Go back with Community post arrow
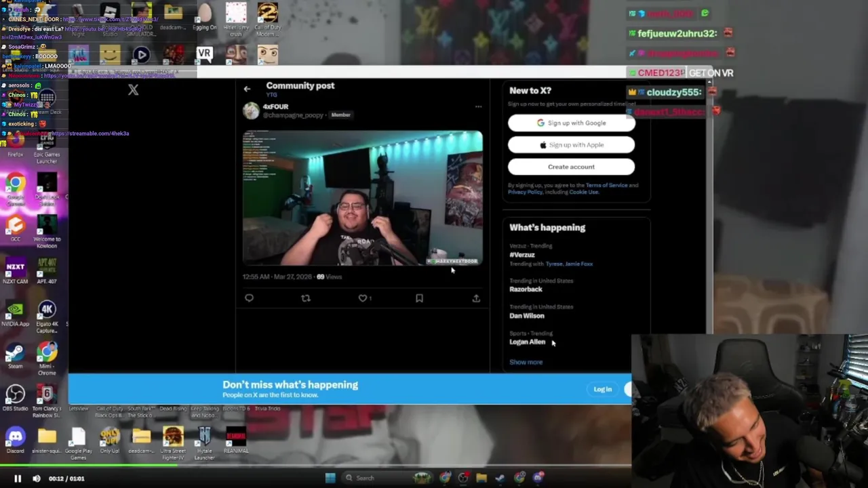Viewport: 868px width, 488px height. click(247, 89)
